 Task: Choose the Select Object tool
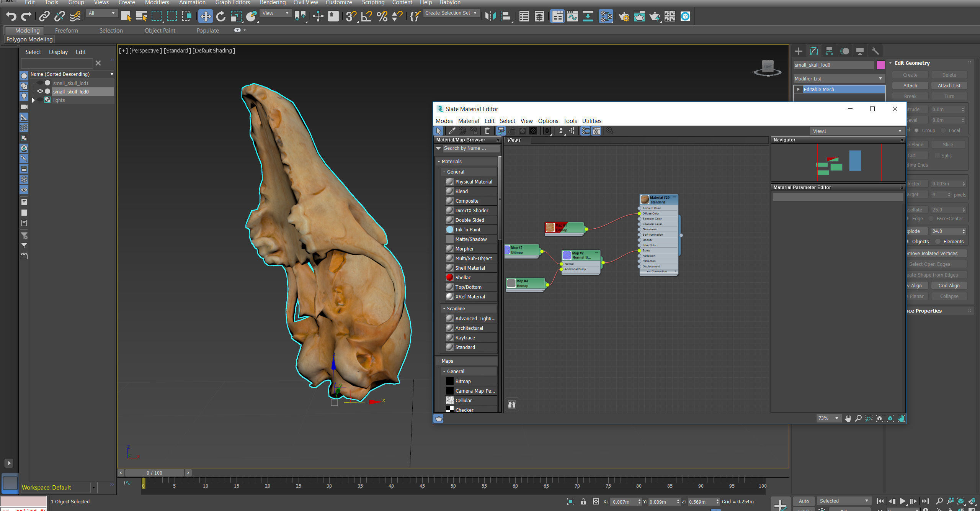(126, 16)
